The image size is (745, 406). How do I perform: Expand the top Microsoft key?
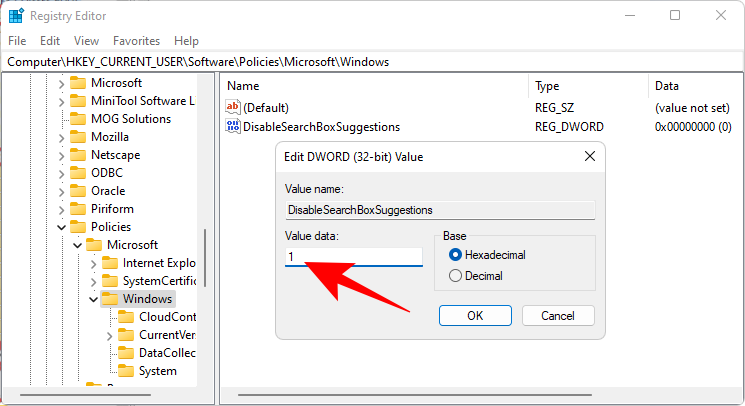61,84
